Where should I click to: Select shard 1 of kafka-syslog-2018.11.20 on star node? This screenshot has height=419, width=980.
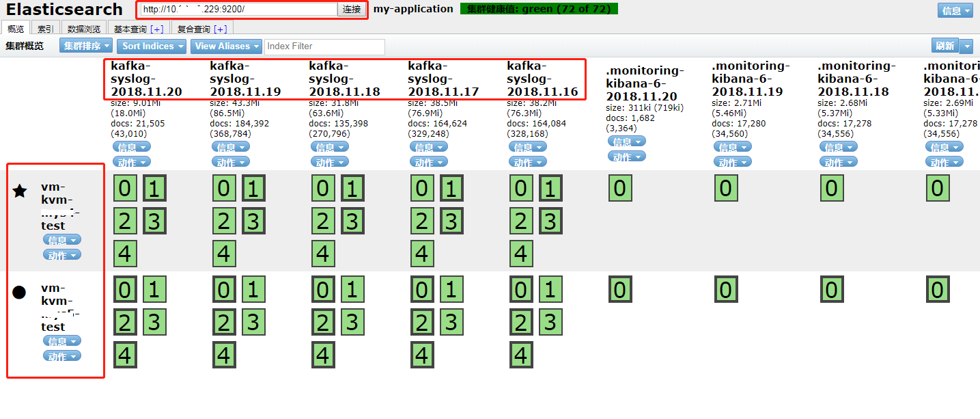154,189
